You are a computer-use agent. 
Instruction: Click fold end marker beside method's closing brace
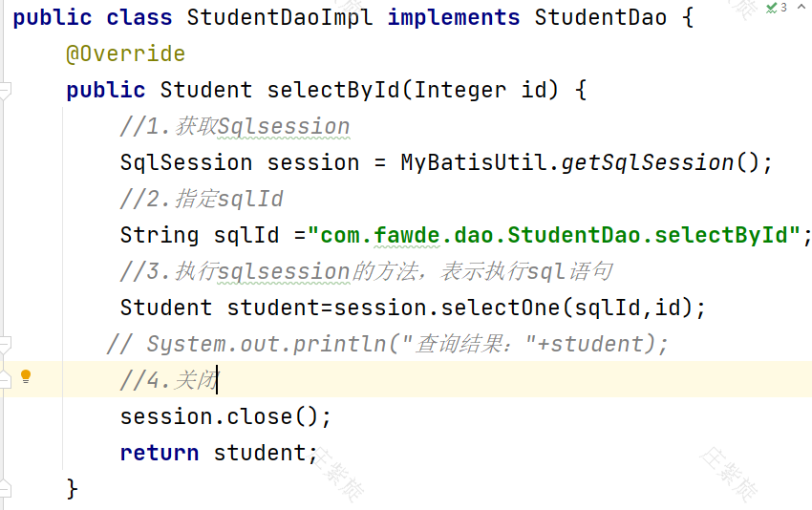point(5,488)
